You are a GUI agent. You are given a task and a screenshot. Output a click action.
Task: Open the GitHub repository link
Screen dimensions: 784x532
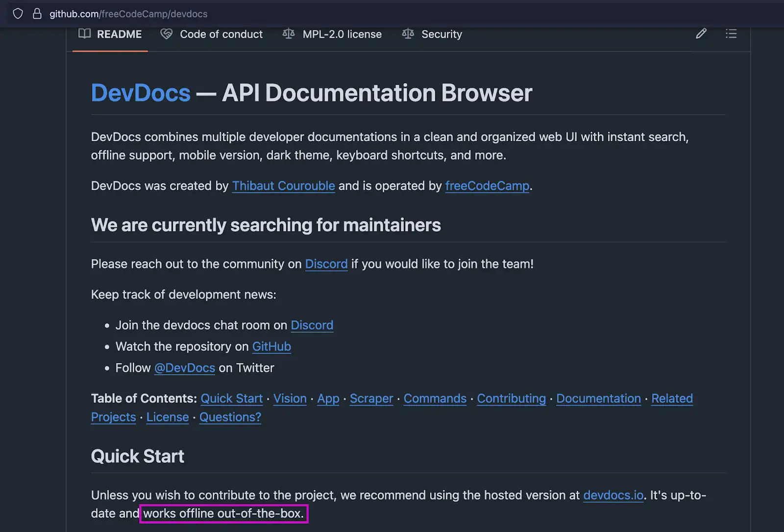271,347
